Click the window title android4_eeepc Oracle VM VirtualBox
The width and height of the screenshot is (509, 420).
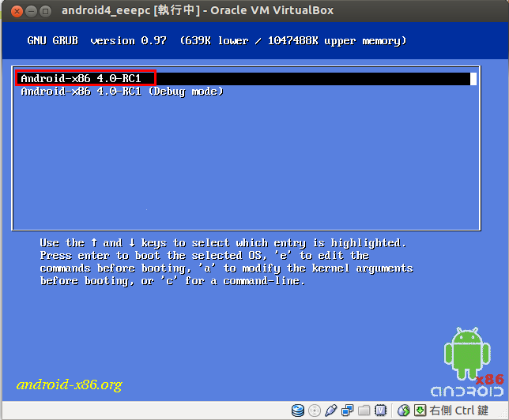tap(198, 10)
